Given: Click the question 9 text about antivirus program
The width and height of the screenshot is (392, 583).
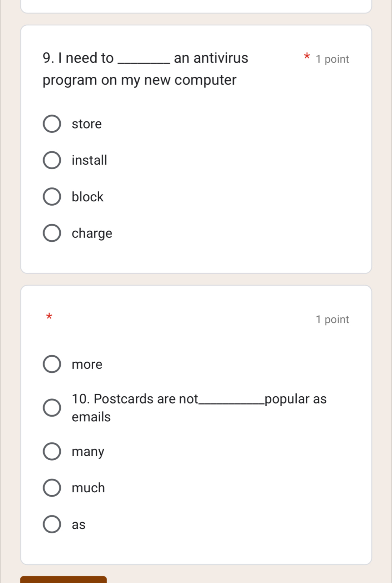Looking at the screenshot, I should pos(139,69).
